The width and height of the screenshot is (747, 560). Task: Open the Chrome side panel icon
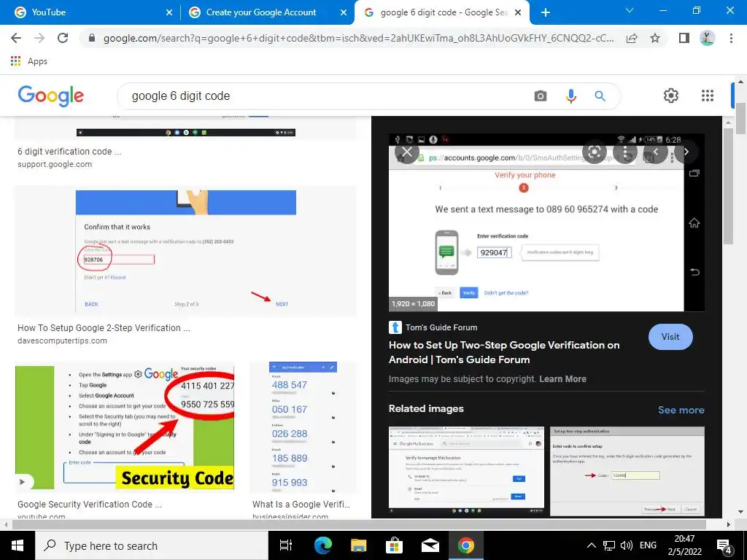(x=684, y=38)
